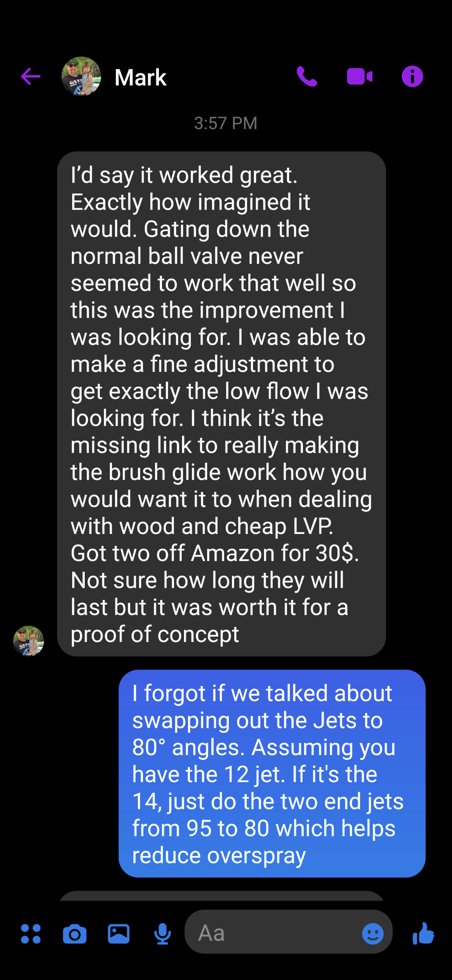The height and width of the screenshot is (980, 452).
Task: Open the four-dot more apps menu
Action: point(31,934)
